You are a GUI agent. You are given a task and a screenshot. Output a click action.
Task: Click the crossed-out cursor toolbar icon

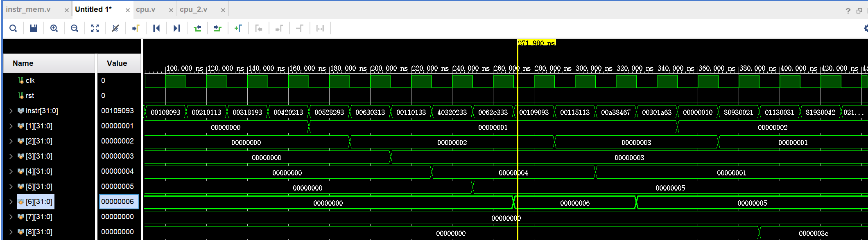point(115,28)
